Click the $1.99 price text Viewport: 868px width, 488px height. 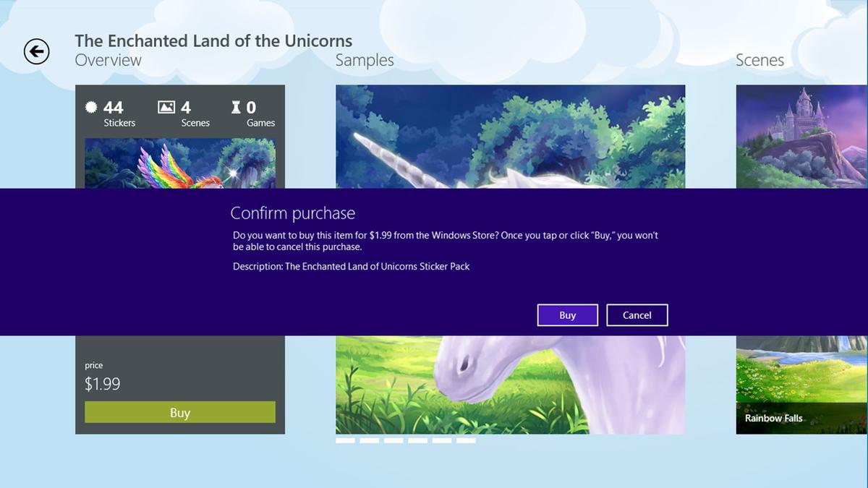103,384
